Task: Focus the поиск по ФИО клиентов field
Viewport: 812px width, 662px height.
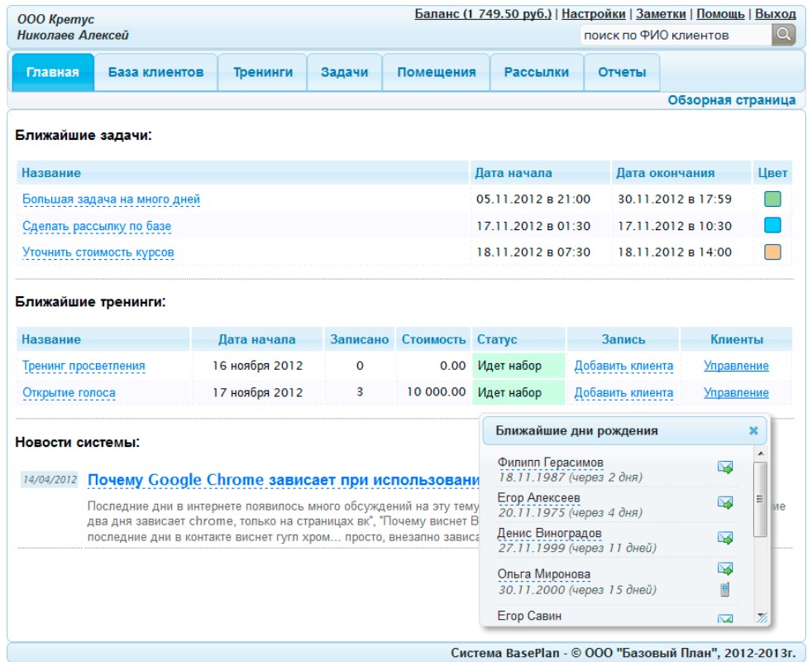Action: click(676, 36)
